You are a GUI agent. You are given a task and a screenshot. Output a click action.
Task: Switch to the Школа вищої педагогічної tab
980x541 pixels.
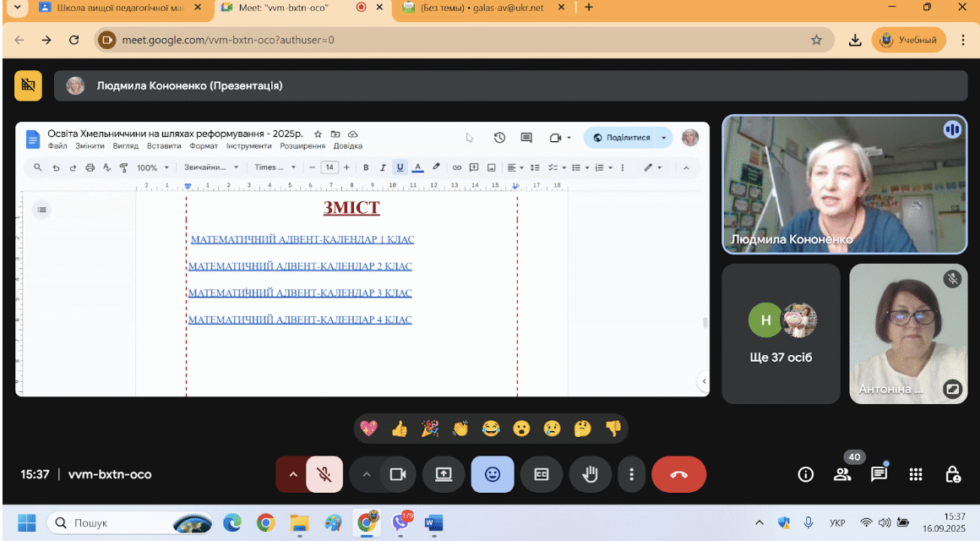120,8
